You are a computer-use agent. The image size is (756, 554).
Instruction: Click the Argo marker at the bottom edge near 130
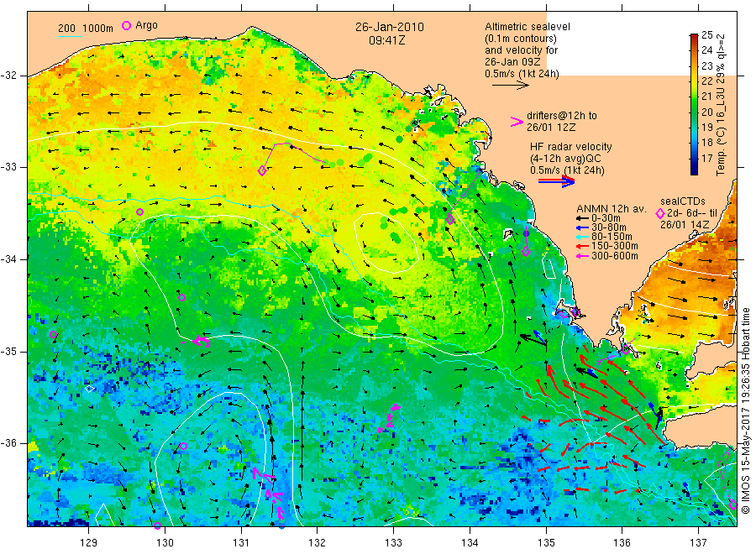pos(157,525)
